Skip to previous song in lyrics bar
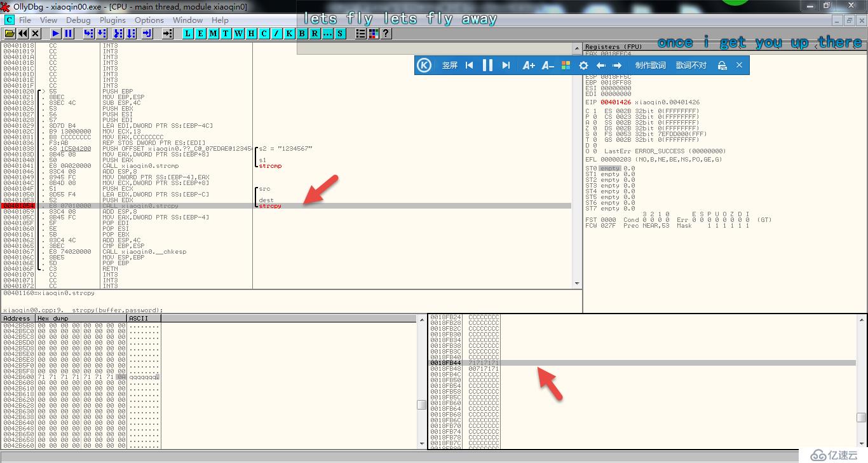 [x=469, y=65]
